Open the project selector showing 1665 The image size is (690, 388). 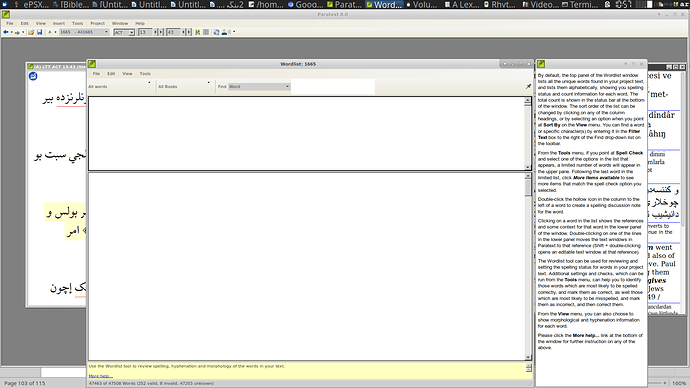pyautogui.click(x=84, y=32)
